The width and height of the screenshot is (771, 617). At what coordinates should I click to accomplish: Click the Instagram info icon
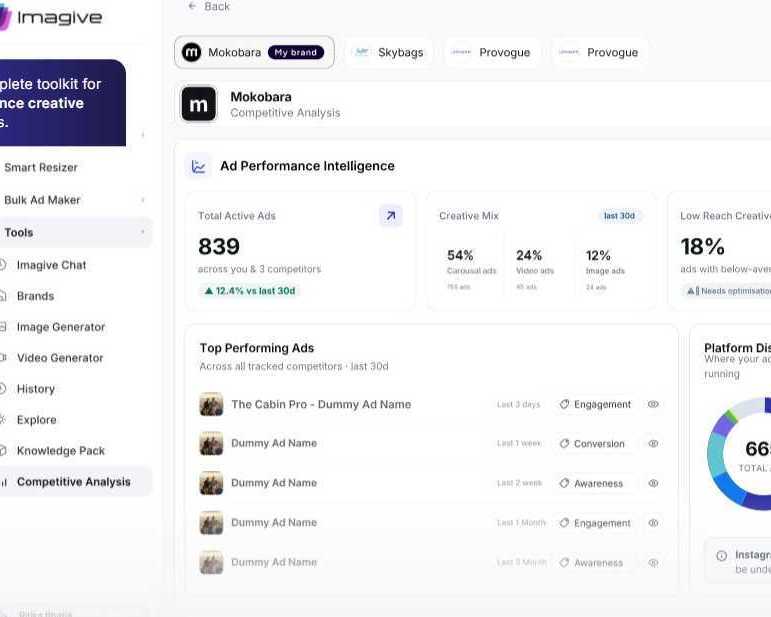click(x=721, y=556)
